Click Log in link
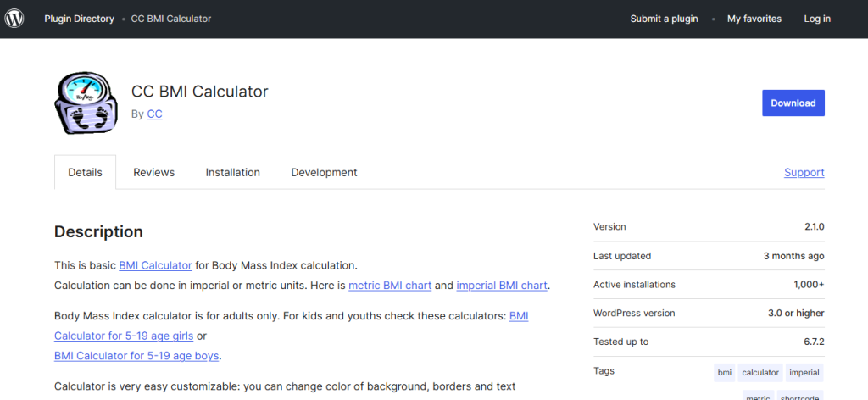868x400 pixels. tap(817, 19)
